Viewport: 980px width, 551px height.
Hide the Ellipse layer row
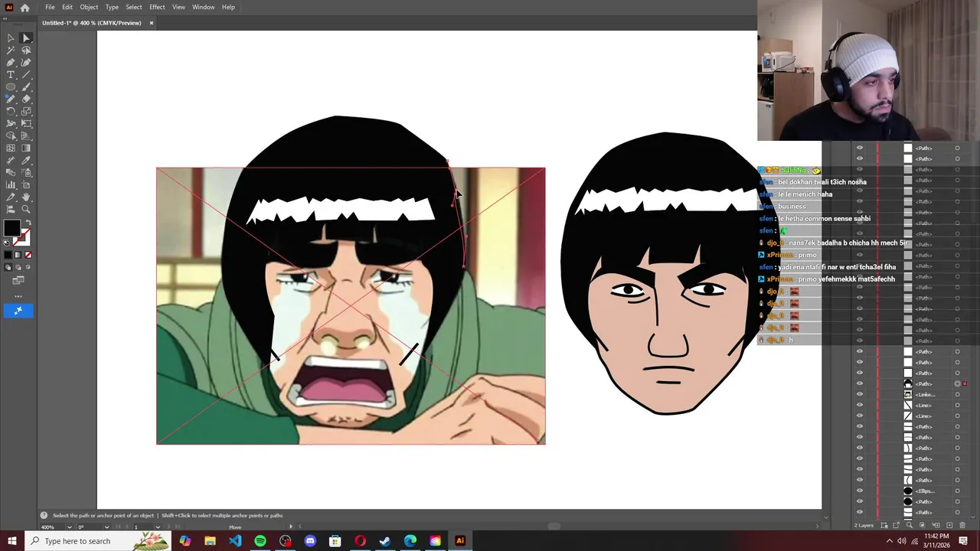859,491
